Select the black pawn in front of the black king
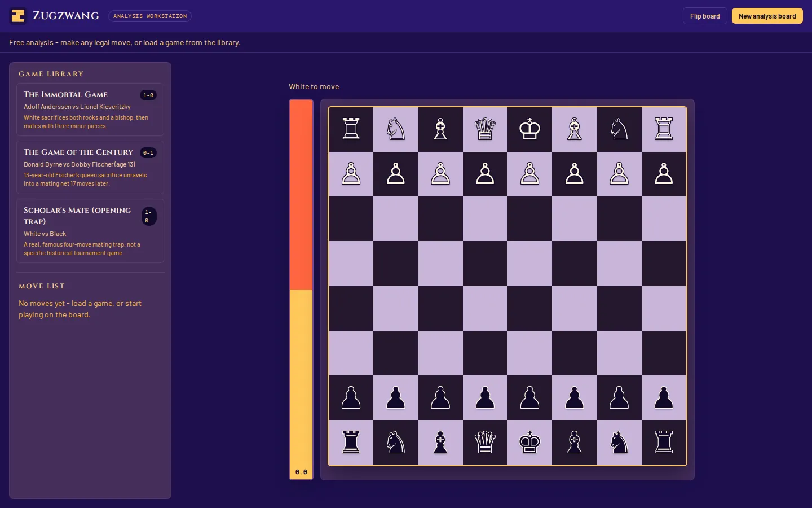Viewport: 812px width, 508px height. 529,398
